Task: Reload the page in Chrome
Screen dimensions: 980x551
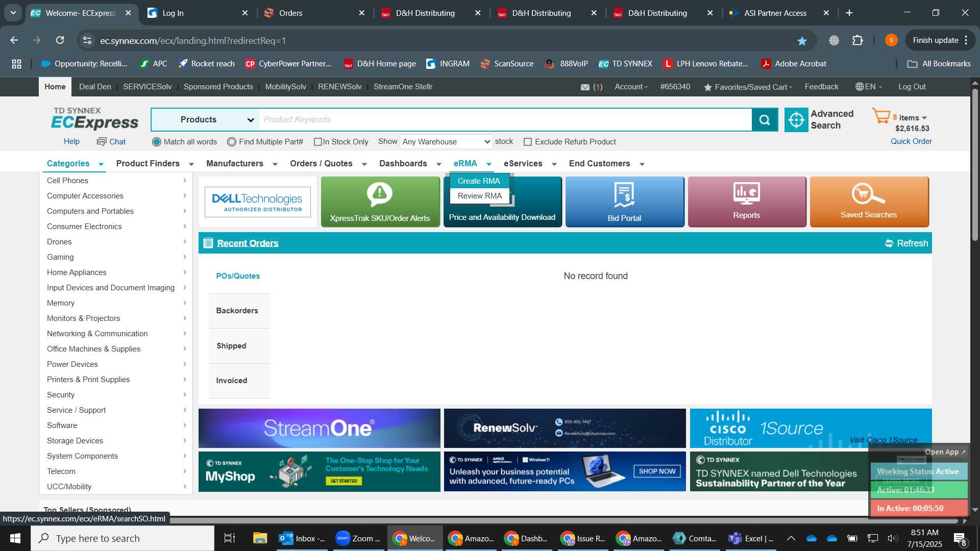Action: pos(60,40)
